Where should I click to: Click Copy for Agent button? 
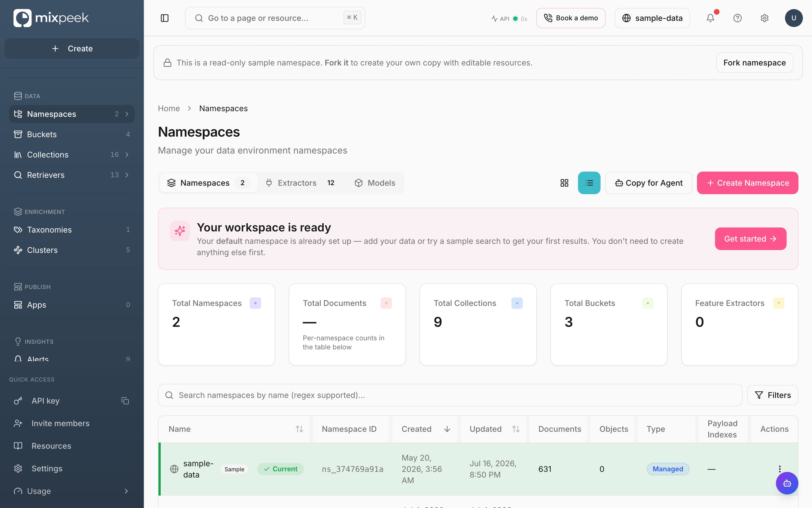pyautogui.click(x=648, y=183)
